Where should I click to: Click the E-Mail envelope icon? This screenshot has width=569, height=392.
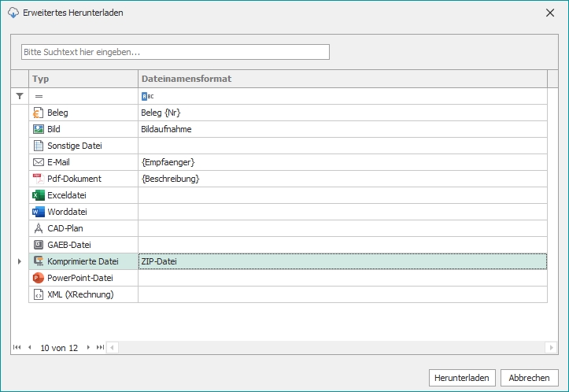pyautogui.click(x=38, y=162)
